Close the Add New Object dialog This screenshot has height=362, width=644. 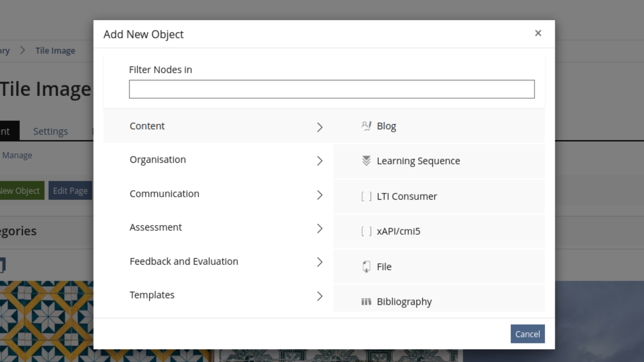tap(538, 34)
